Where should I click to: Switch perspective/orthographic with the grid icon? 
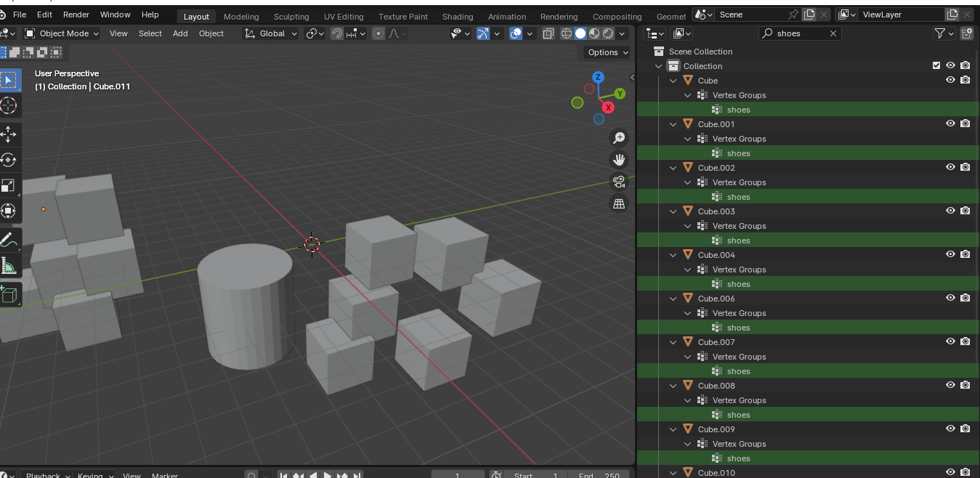[x=619, y=204]
